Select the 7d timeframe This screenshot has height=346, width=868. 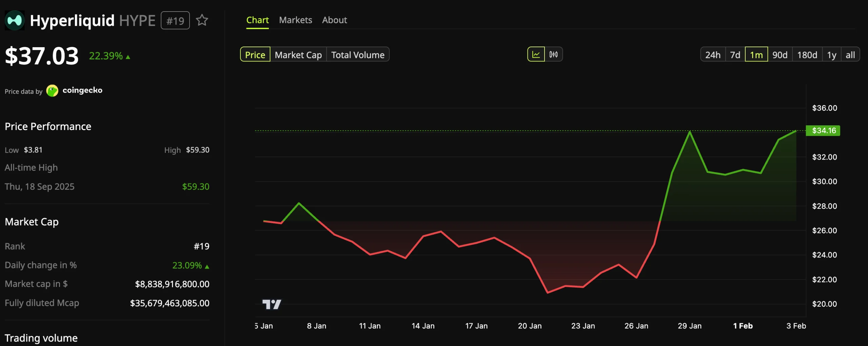pos(735,54)
